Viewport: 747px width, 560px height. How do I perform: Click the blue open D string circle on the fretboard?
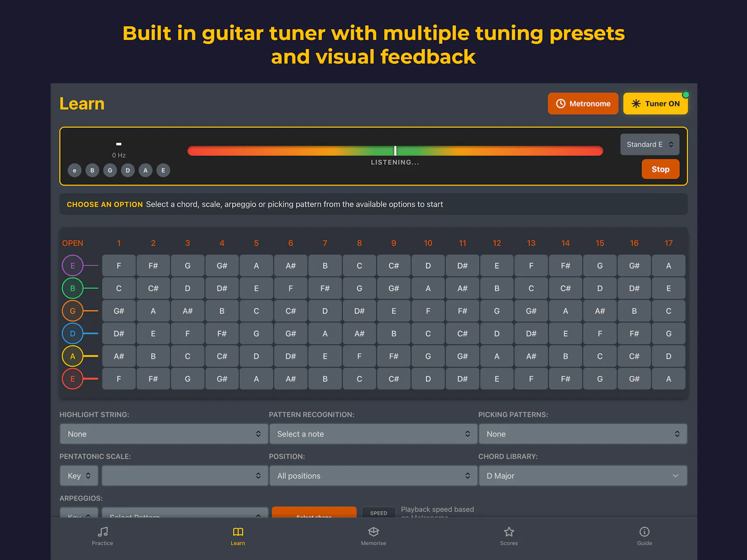[x=72, y=334]
